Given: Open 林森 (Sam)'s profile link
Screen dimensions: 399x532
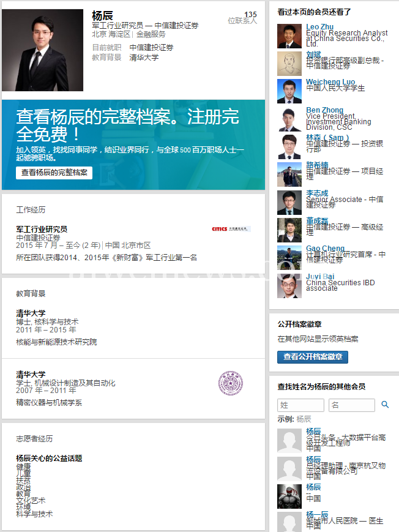Looking at the screenshot, I should 327,137.
